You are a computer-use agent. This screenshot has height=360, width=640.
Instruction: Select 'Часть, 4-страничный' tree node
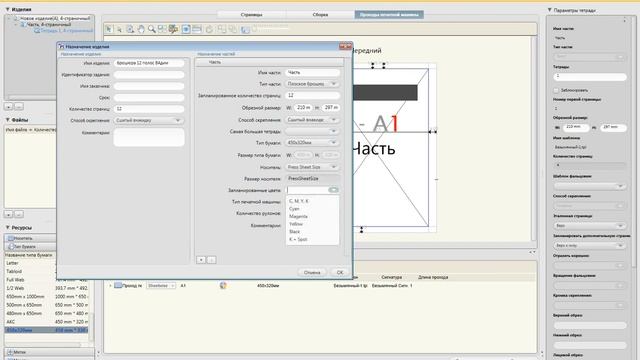point(49,24)
